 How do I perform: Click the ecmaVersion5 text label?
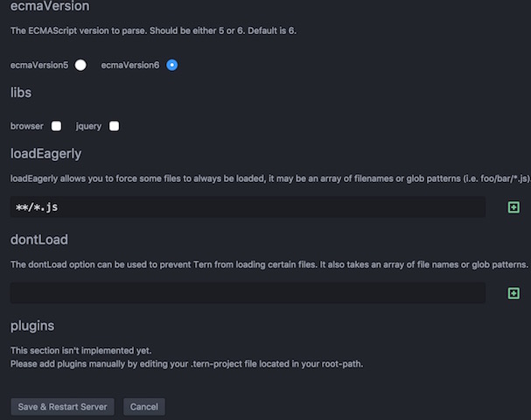pyautogui.click(x=39, y=65)
